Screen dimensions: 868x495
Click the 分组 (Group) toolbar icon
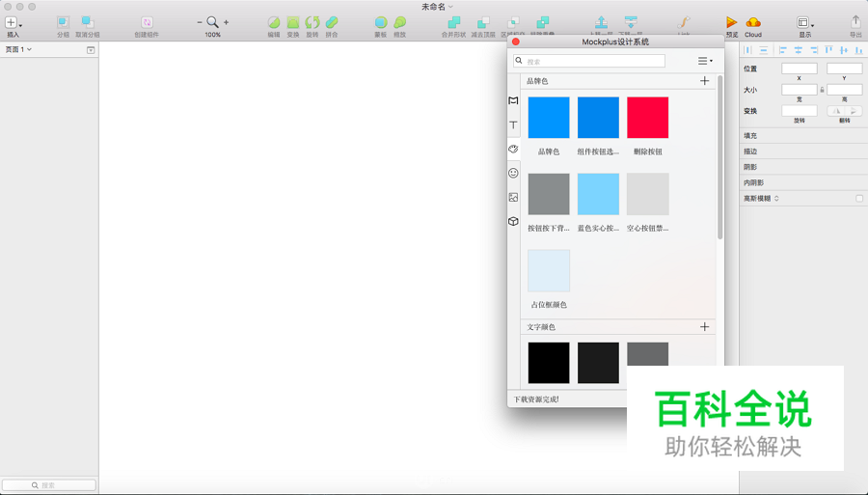(63, 22)
